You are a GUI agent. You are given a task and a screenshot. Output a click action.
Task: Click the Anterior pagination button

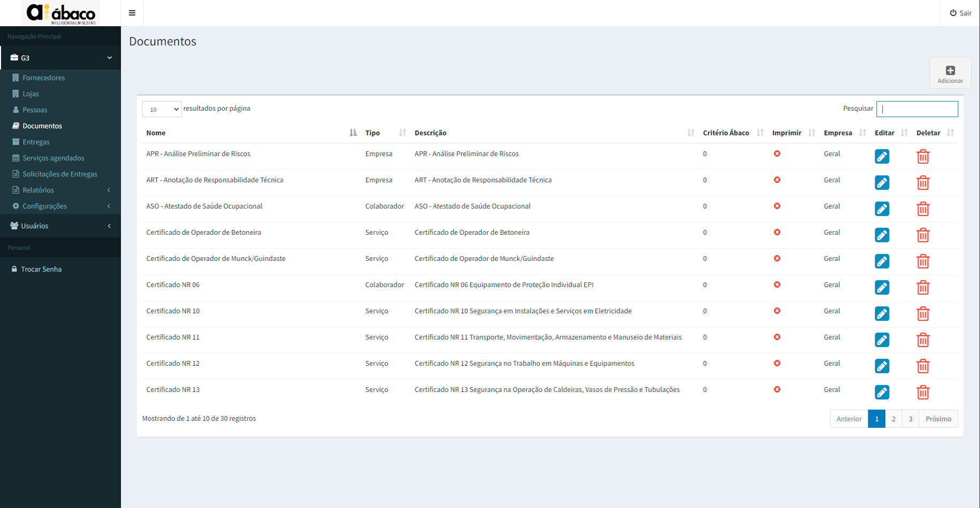[849, 419]
